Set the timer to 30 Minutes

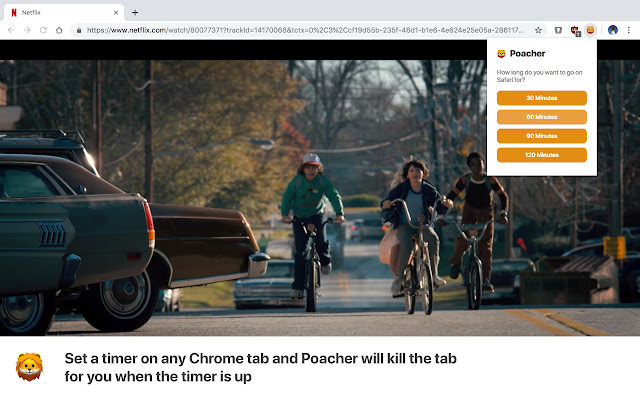(x=542, y=98)
